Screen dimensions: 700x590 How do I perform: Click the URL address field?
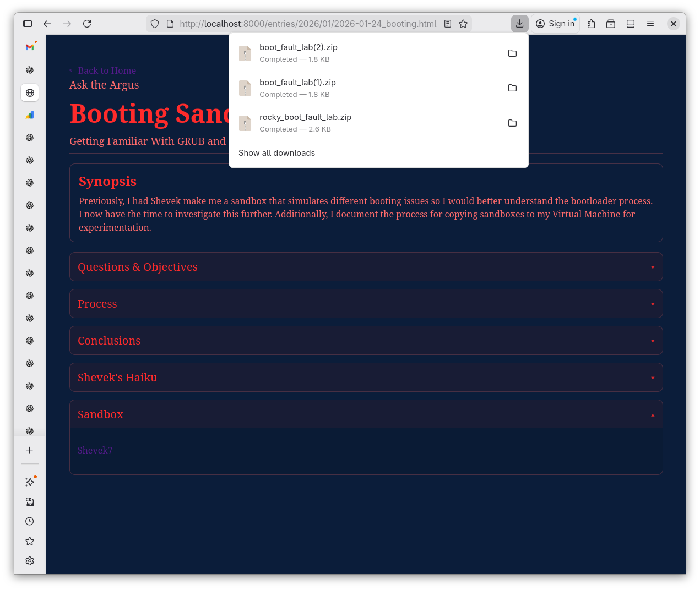pyautogui.click(x=307, y=24)
